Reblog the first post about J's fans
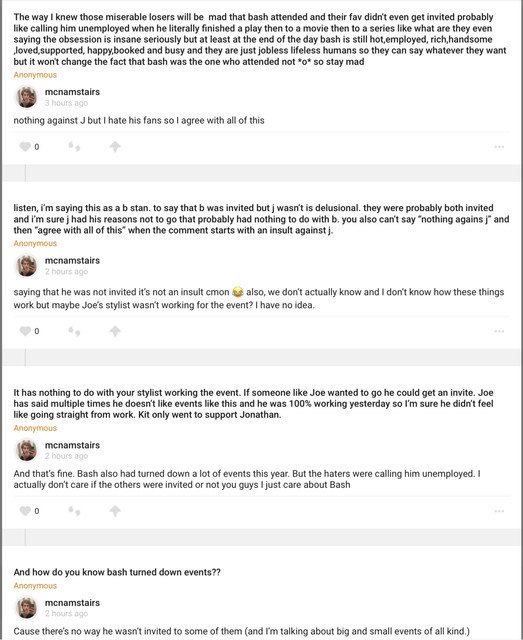 click(74, 147)
